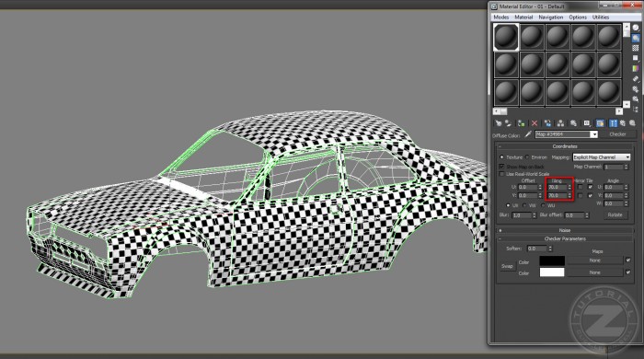The image size is (644, 359).
Task: Click the Rotate button
Action: click(615, 214)
